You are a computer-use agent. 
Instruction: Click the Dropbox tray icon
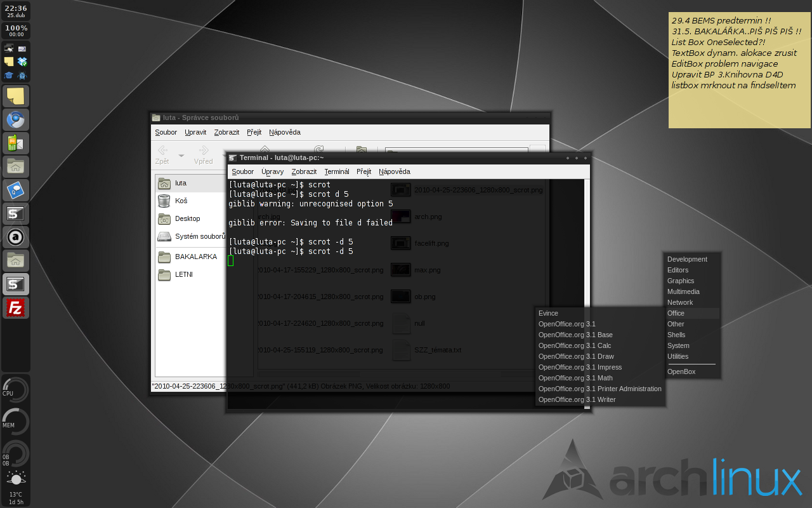(x=23, y=62)
